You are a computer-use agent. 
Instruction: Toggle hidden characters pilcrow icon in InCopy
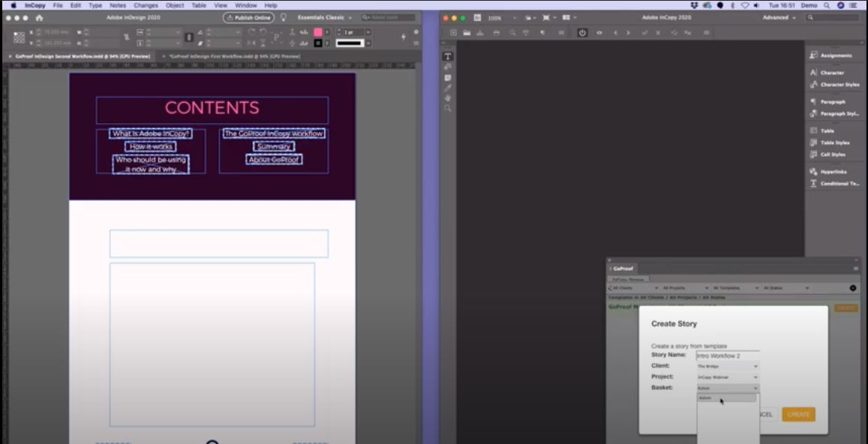tap(542, 33)
